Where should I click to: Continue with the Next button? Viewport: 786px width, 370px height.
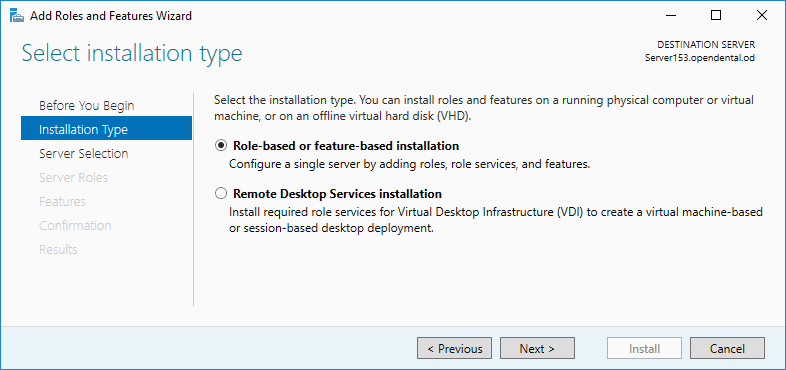coord(537,348)
